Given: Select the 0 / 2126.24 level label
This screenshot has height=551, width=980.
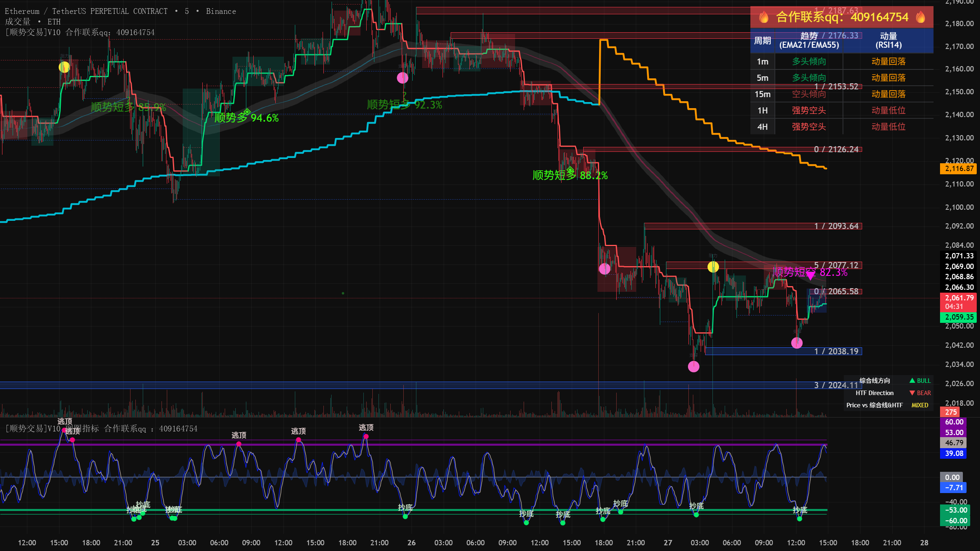Looking at the screenshot, I should click(836, 149).
